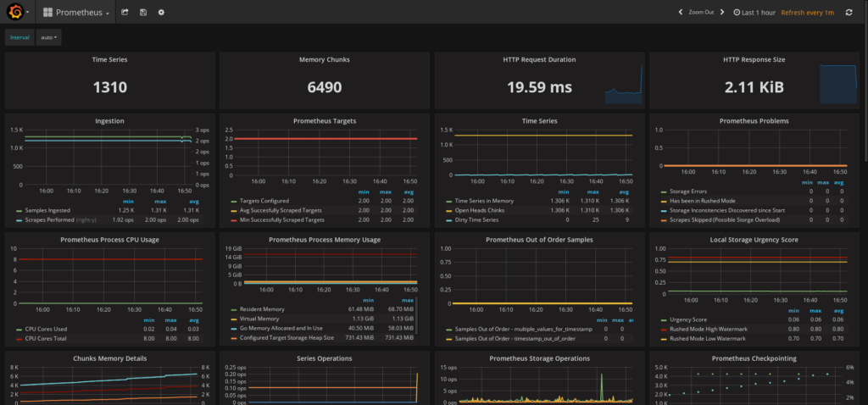Toggle Time Series in Memory legend
The image size is (868, 405).
coord(484,201)
